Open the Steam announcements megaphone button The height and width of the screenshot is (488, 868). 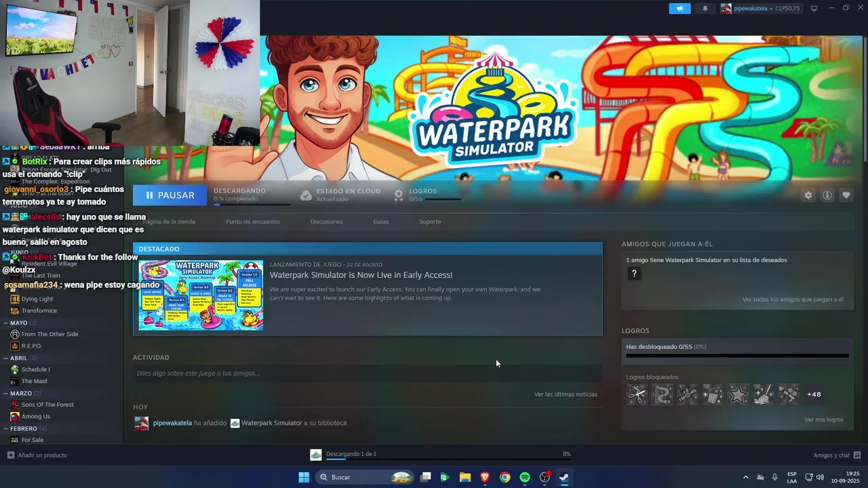(679, 9)
